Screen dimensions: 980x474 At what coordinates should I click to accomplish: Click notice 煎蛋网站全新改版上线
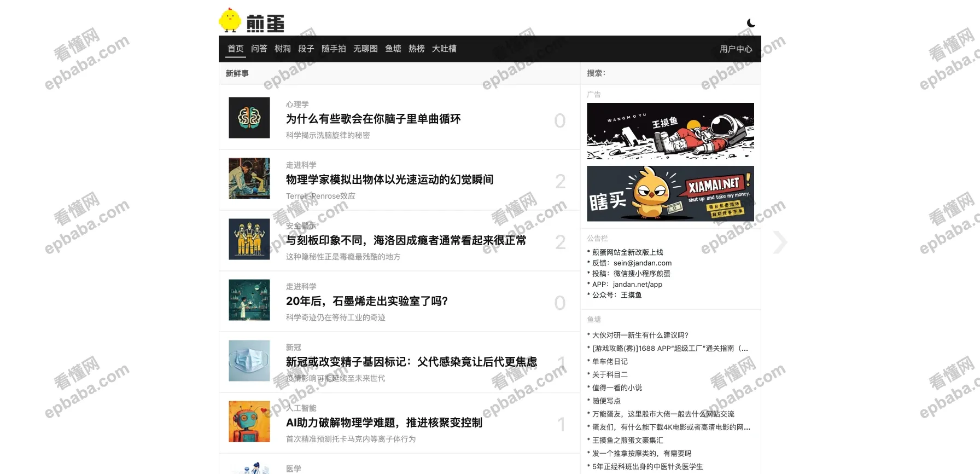[628, 252]
